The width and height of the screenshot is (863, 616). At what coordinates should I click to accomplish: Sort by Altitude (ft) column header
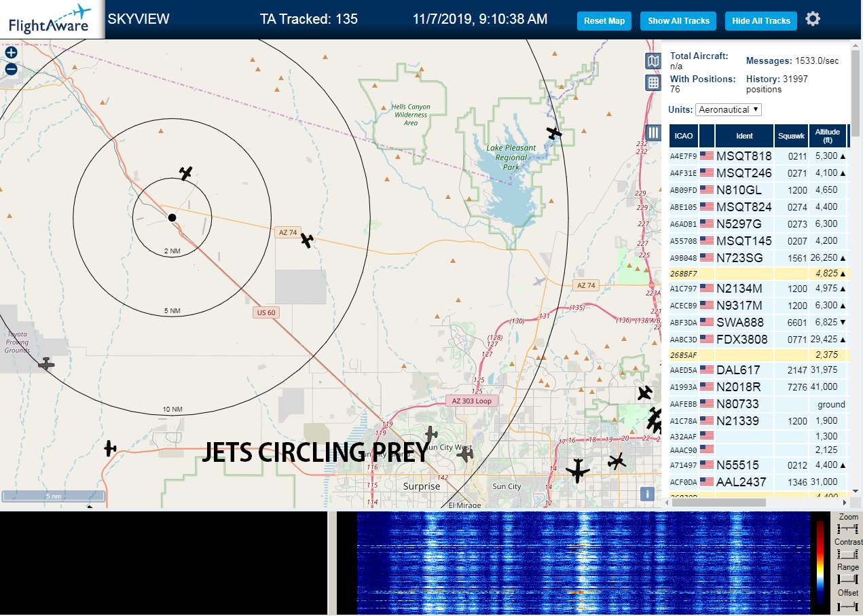828,136
